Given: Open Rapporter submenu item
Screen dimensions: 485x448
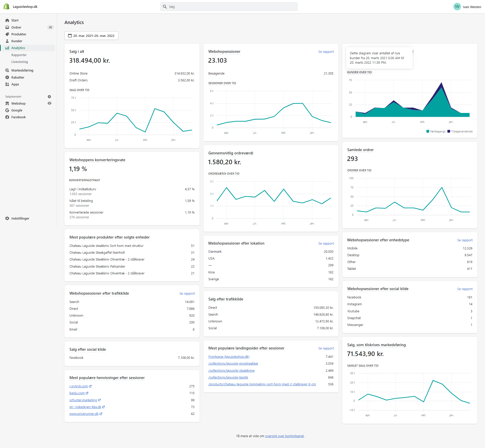Looking at the screenshot, I should 19,55.
